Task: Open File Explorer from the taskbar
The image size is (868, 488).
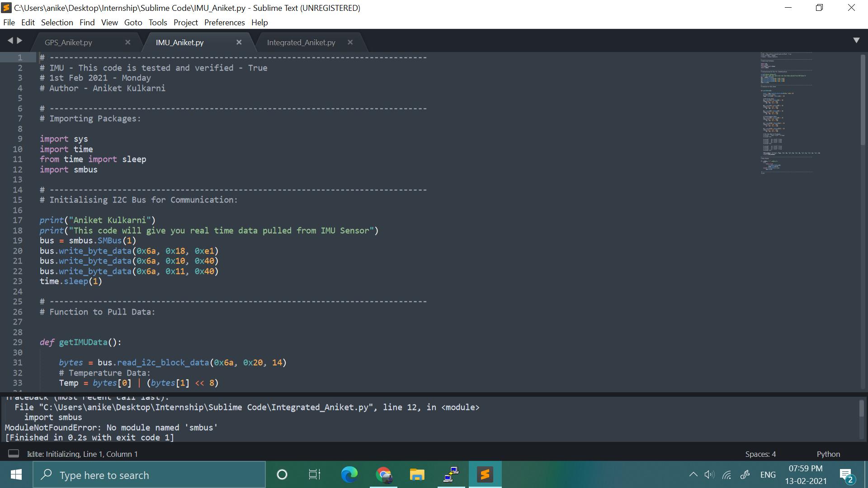Action: (416, 474)
